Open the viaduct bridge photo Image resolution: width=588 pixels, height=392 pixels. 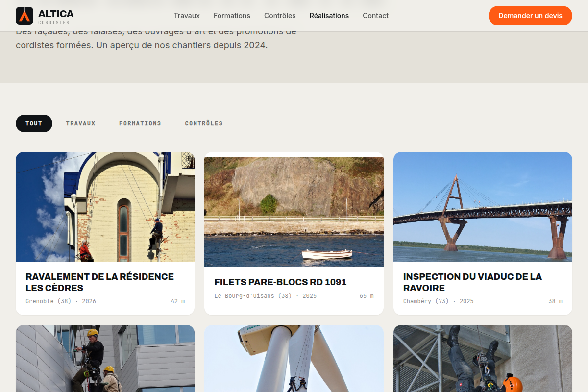(483, 207)
